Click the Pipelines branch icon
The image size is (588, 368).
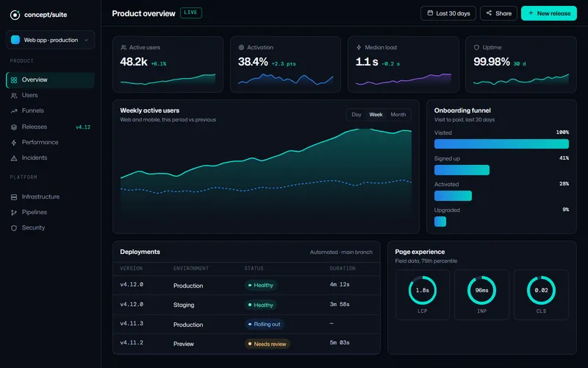tap(14, 213)
